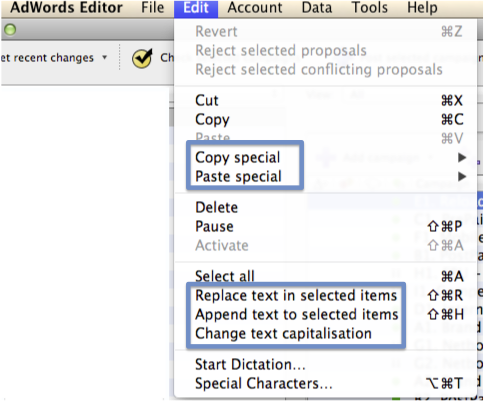
Task: Open the Account menu
Action: (x=255, y=7)
